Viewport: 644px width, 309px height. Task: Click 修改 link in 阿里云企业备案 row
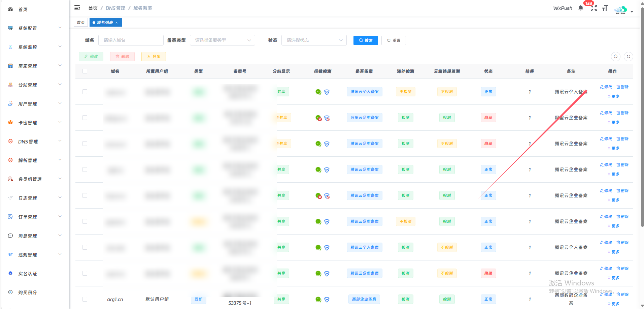(x=606, y=113)
